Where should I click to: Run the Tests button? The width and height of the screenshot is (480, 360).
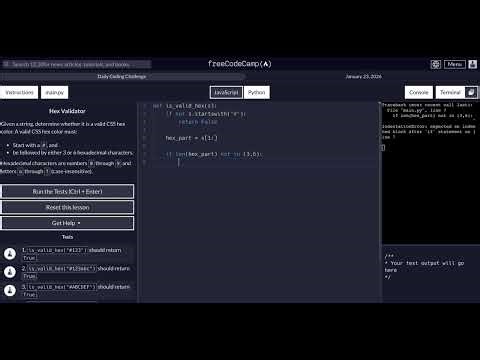[67, 192]
